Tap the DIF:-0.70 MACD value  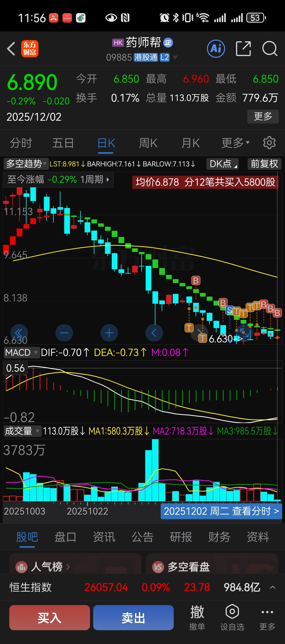coord(65,352)
